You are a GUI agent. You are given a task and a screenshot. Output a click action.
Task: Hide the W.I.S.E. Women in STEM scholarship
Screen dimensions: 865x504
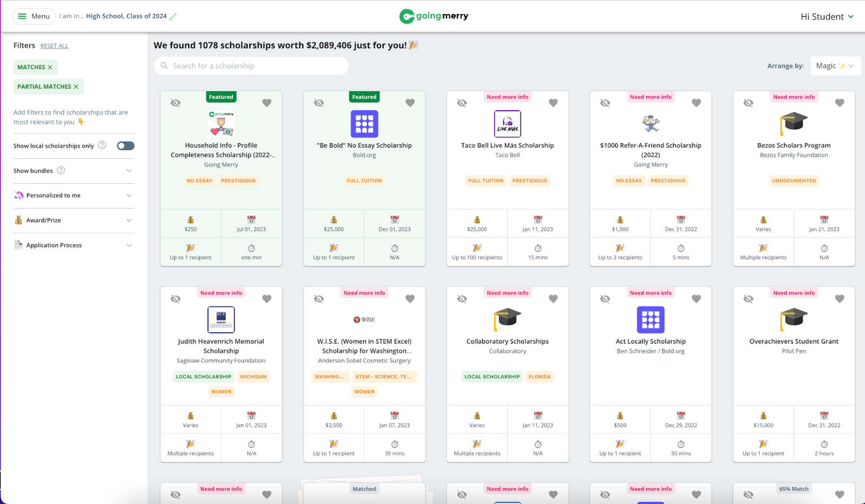click(319, 299)
